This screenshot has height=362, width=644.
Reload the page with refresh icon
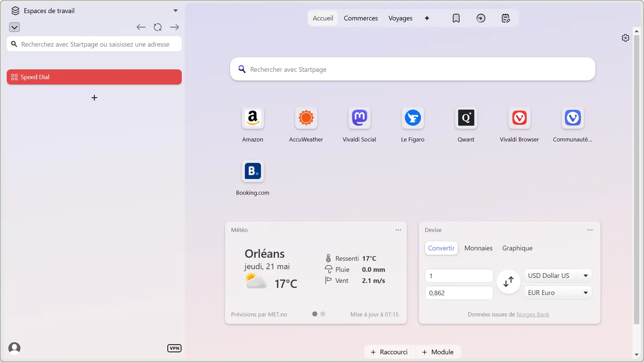coord(158,27)
